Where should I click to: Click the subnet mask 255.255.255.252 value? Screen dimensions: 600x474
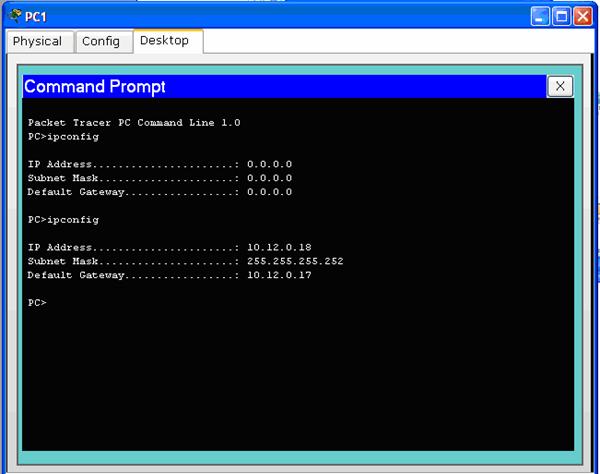click(x=295, y=261)
